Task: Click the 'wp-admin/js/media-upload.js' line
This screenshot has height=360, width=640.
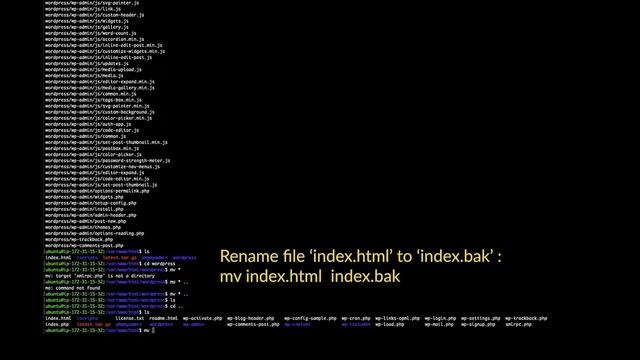Action: 93,69
